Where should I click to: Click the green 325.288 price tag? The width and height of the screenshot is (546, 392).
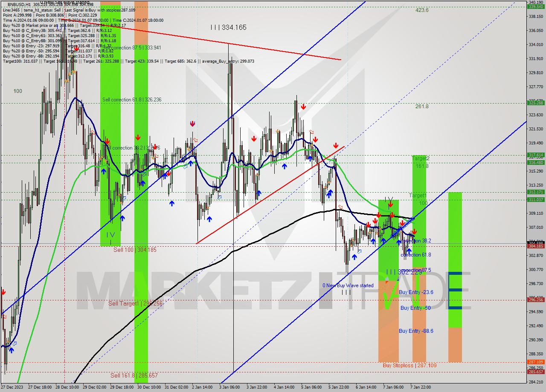pyautogui.click(x=536, y=103)
